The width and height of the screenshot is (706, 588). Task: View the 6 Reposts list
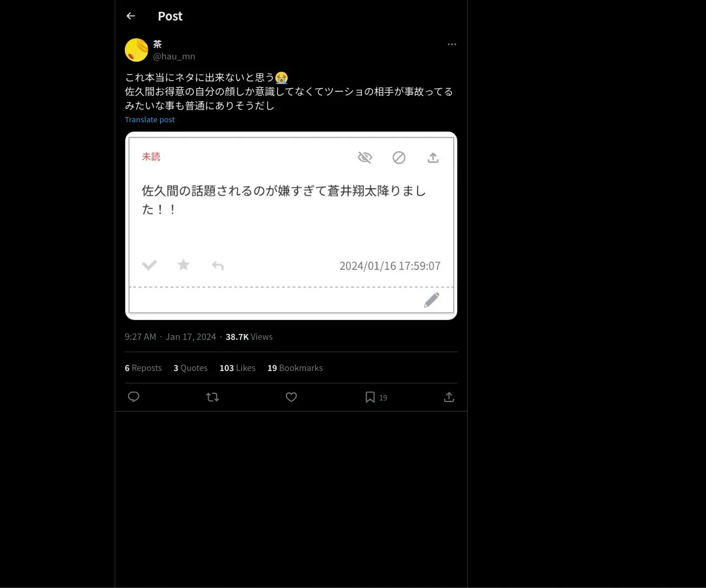(143, 368)
